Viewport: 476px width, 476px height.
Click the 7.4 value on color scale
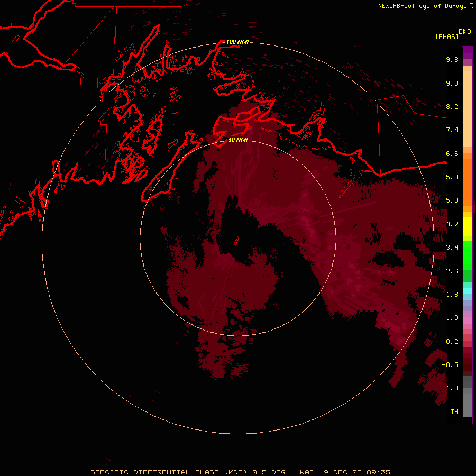pyautogui.click(x=452, y=130)
